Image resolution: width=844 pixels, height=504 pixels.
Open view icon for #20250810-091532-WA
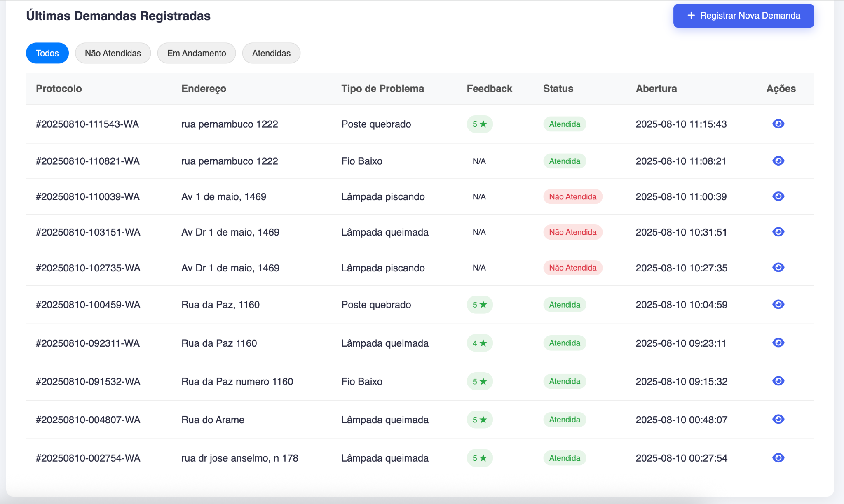pos(778,381)
